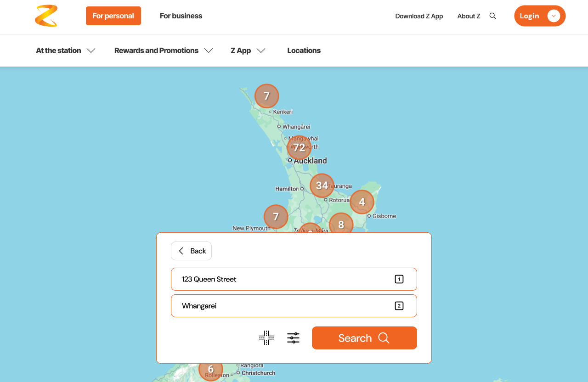Click the Gisborne label on the map
The width and height of the screenshot is (588, 382).
[384, 216]
